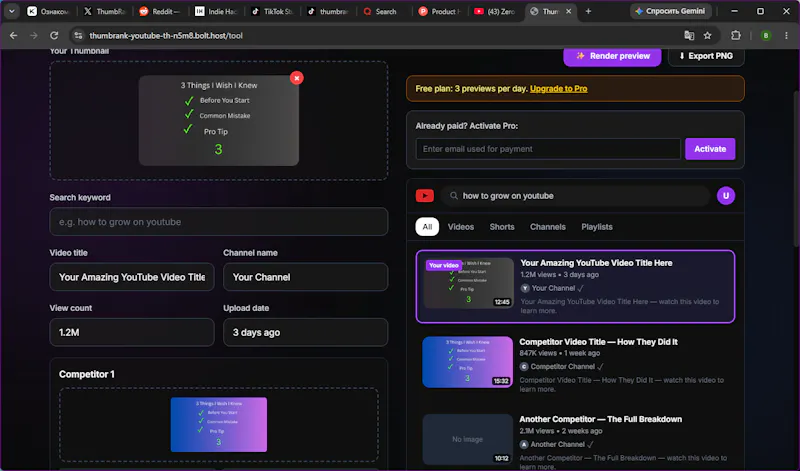The width and height of the screenshot is (800, 471).
Task: Click the Render preview button
Action: click(x=612, y=56)
